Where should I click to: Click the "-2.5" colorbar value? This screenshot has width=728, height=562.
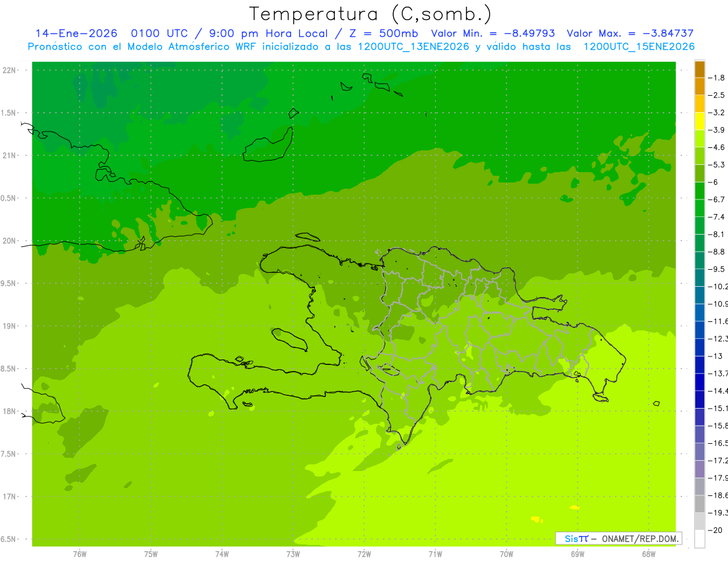(717, 95)
